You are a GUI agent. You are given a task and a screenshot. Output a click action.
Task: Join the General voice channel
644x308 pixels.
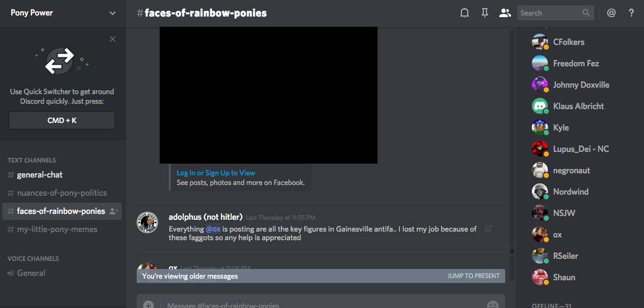[x=31, y=273]
